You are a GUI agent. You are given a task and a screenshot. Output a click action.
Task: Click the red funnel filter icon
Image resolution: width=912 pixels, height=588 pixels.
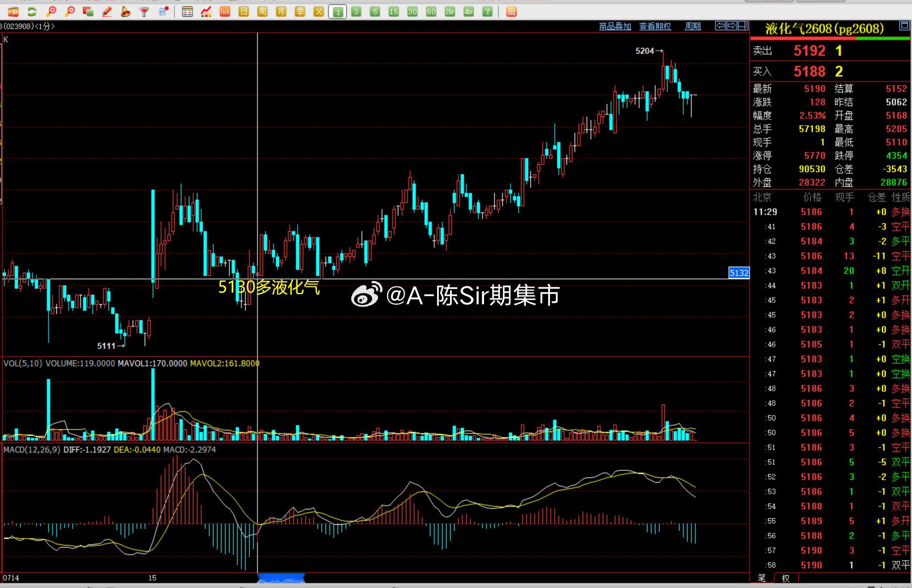coord(144,12)
